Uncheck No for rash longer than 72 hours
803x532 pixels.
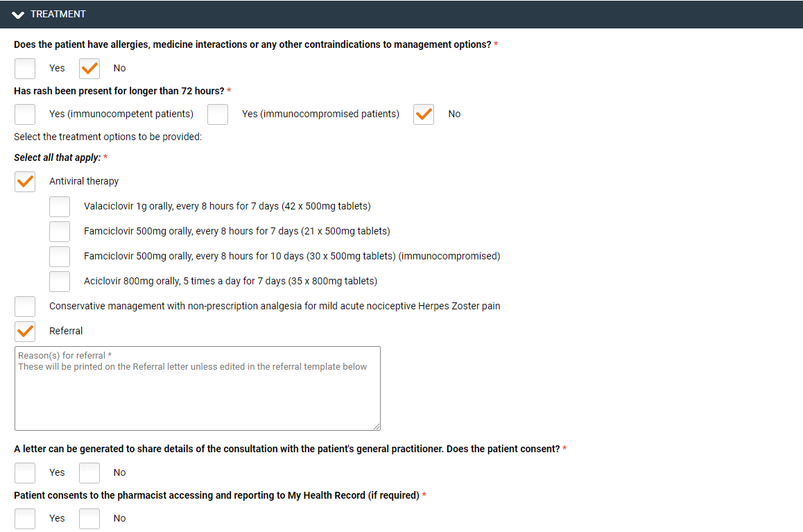[424, 114]
